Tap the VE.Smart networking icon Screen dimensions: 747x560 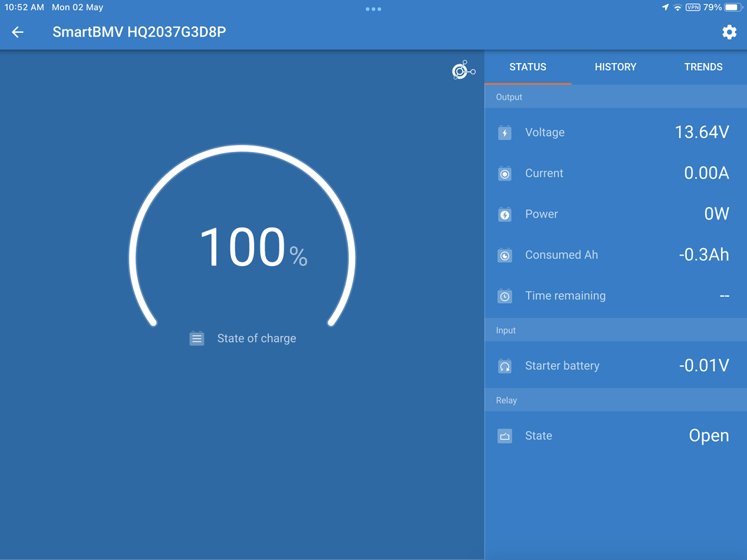tap(463, 70)
